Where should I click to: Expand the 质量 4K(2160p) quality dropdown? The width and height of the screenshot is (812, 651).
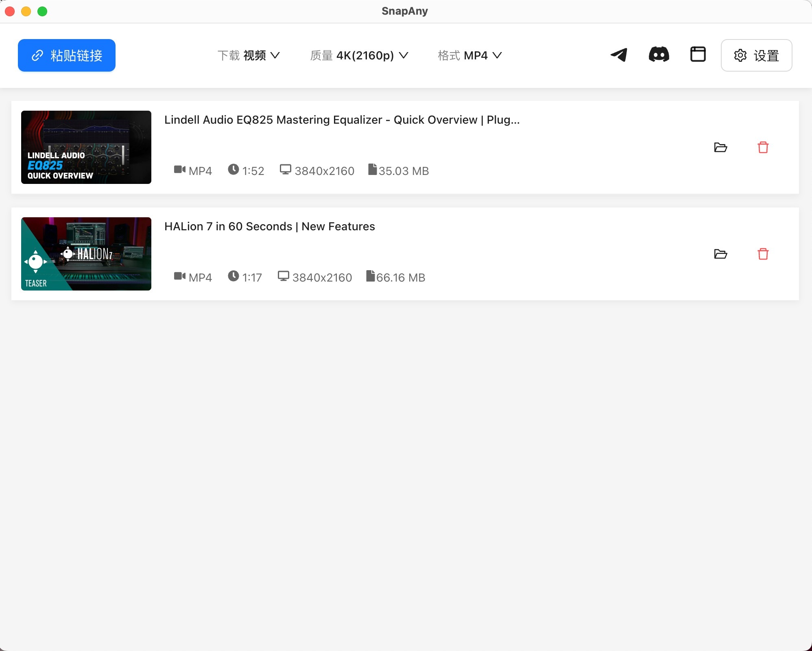(359, 55)
